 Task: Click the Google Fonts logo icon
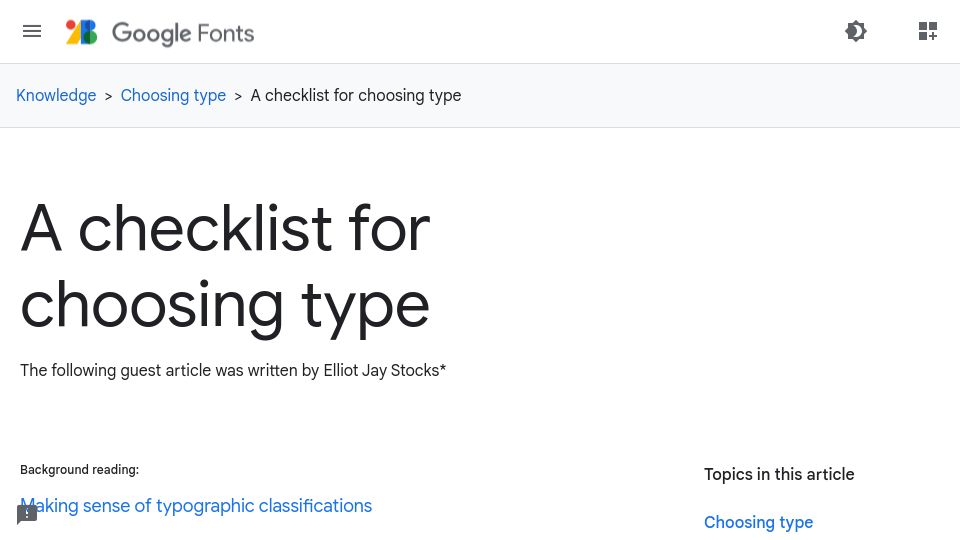pos(81,32)
